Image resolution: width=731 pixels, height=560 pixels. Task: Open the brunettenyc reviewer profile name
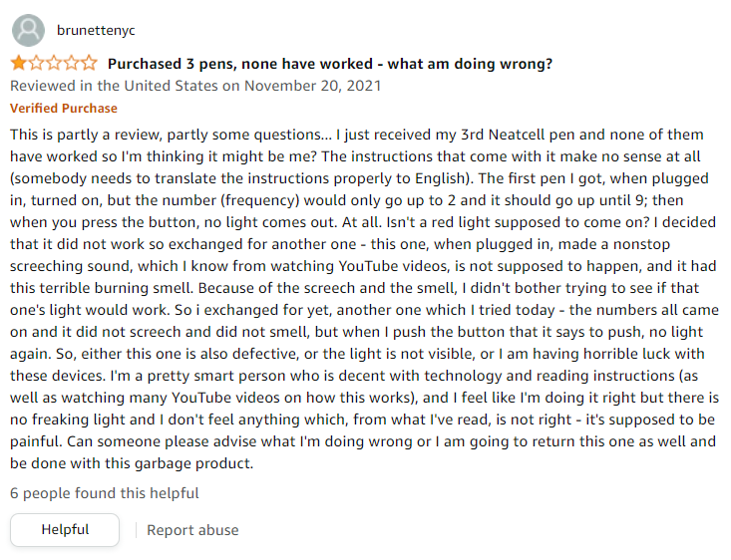point(98,31)
